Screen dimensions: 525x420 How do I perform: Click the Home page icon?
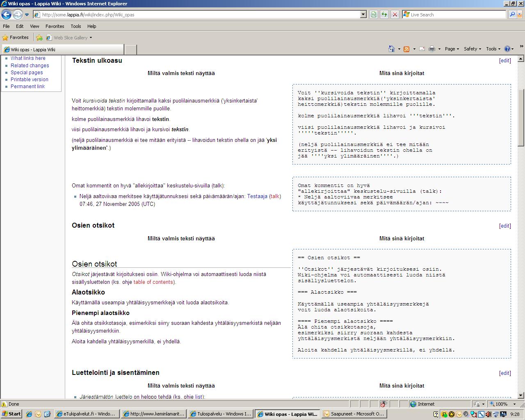[x=392, y=49]
